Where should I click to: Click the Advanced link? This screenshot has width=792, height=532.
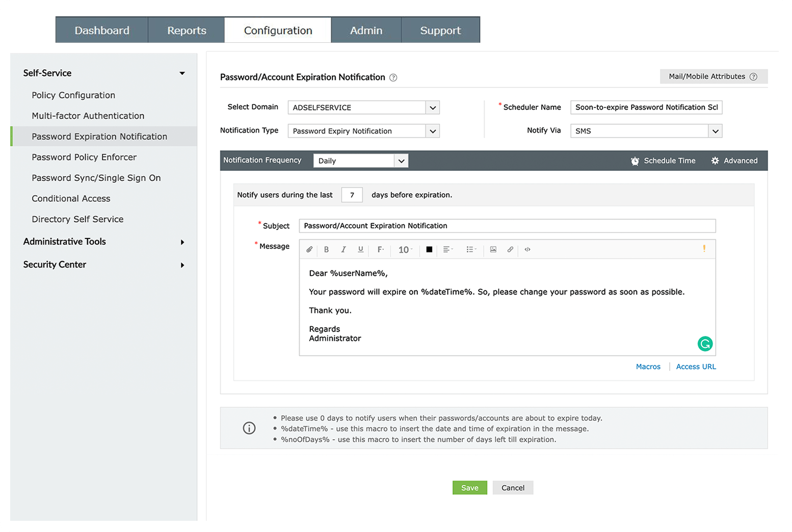click(741, 161)
